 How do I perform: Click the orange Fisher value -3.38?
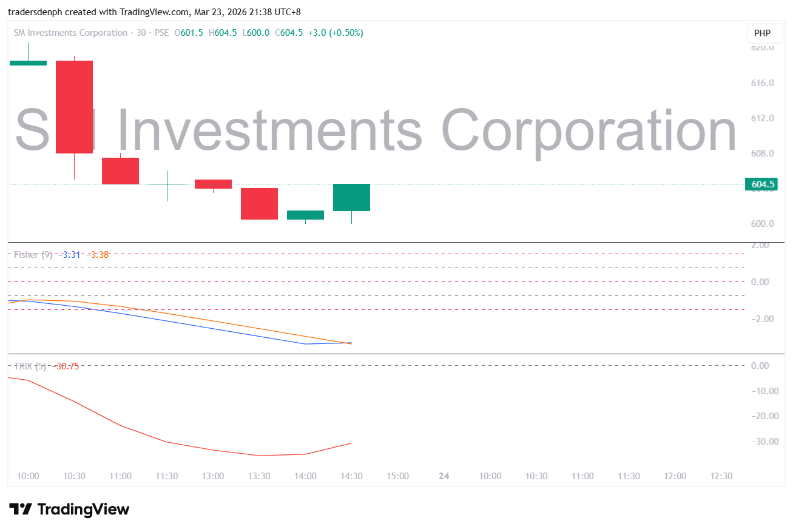pyautogui.click(x=98, y=255)
